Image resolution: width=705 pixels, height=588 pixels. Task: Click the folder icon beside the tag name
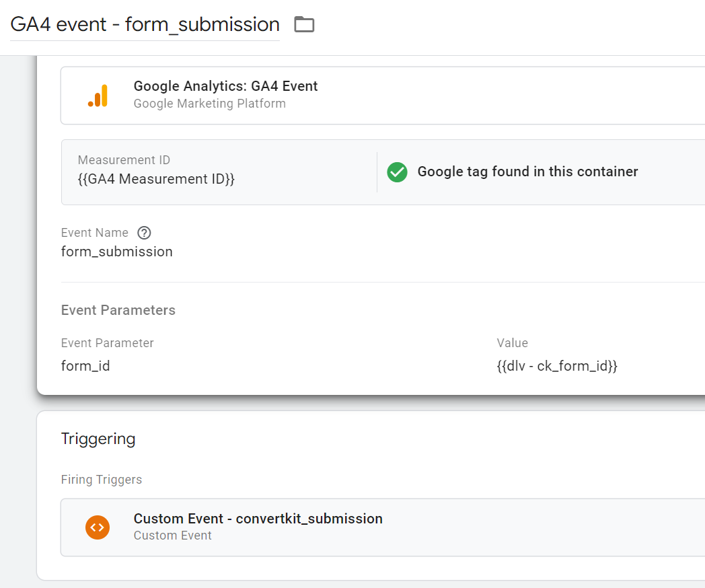pos(304,25)
